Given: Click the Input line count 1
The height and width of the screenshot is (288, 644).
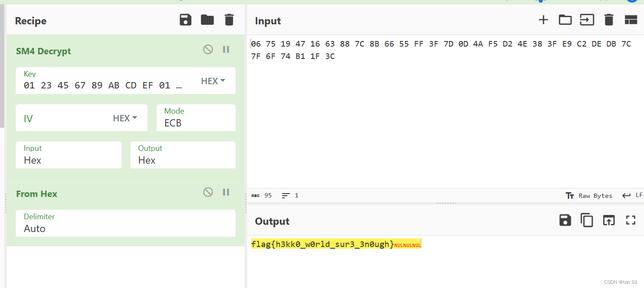Looking at the screenshot, I should [290, 195].
